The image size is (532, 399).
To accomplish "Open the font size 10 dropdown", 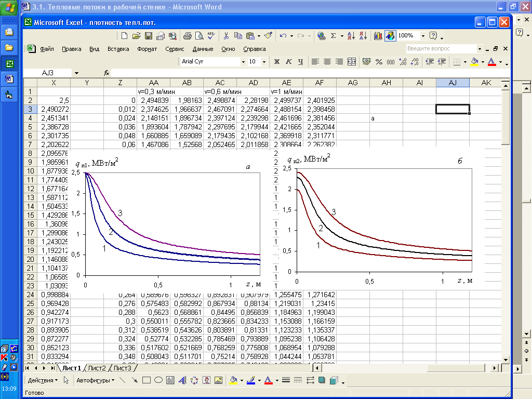I will pyautogui.click(x=264, y=62).
